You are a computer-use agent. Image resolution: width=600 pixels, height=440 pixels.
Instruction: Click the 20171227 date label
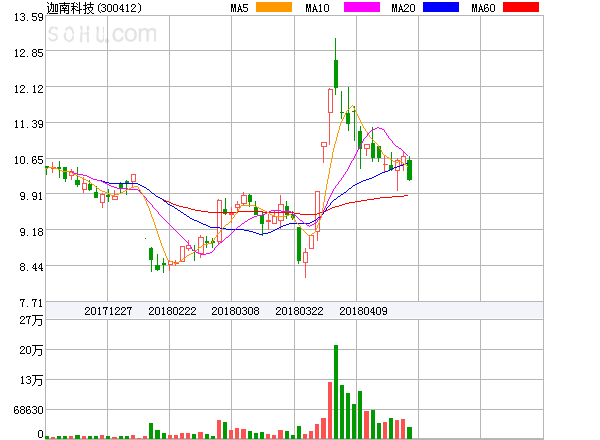108,311
